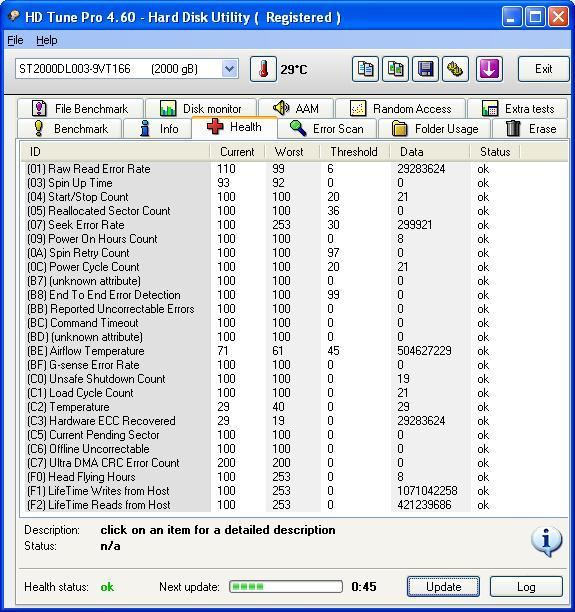The width and height of the screenshot is (575, 612).
Task: Switch to the Erase tab
Action: [x=530, y=128]
